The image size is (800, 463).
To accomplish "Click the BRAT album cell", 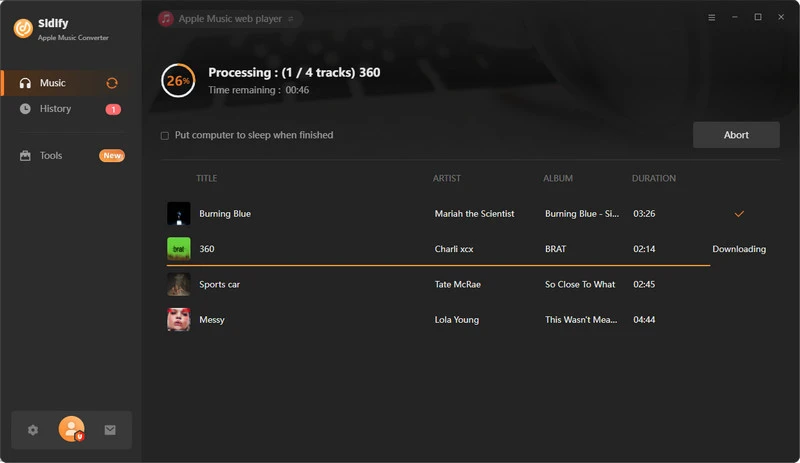I will [x=555, y=249].
